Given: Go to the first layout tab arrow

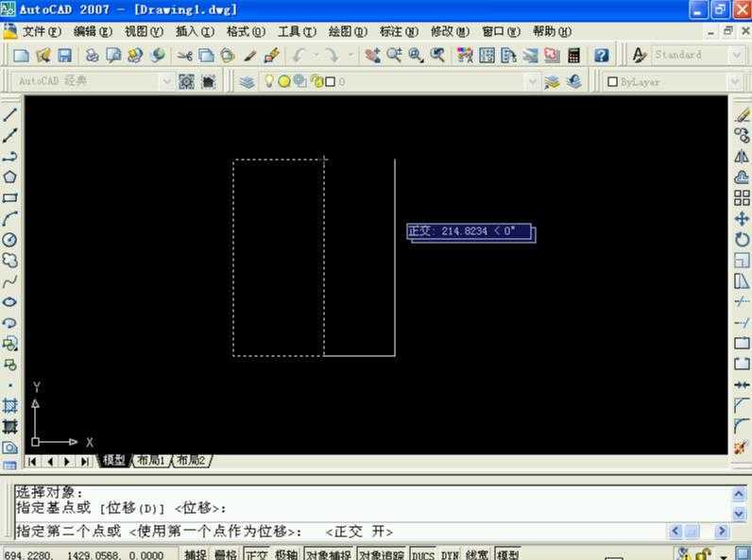Looking at the screenshot, I should (x=32, y=461).
